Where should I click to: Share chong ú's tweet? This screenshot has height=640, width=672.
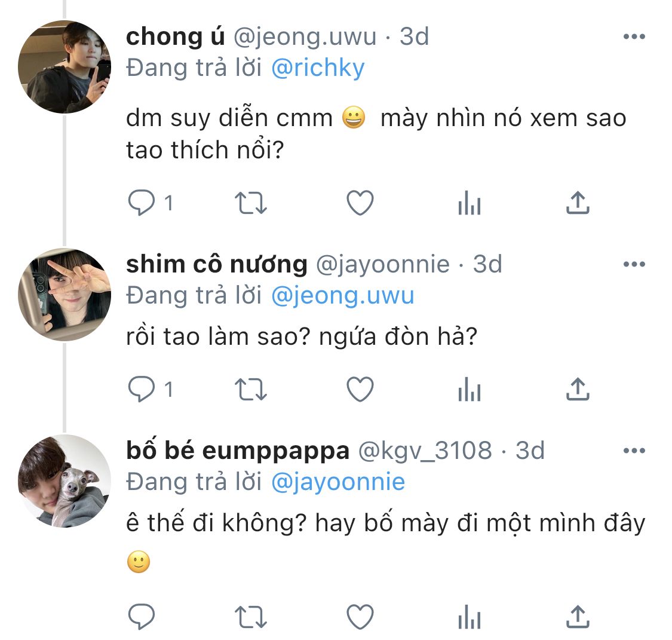pyautogui.click(x=578, y=204)
